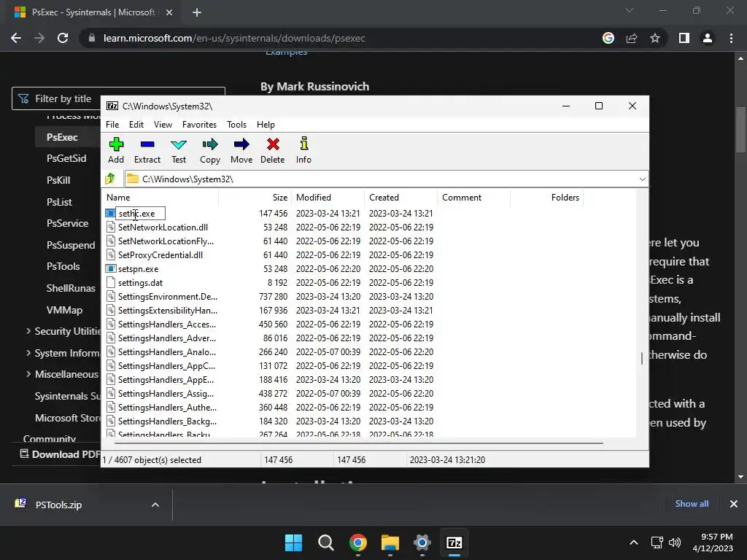
Task: Click the Chrome address bar URL
Action: point(234,38)
